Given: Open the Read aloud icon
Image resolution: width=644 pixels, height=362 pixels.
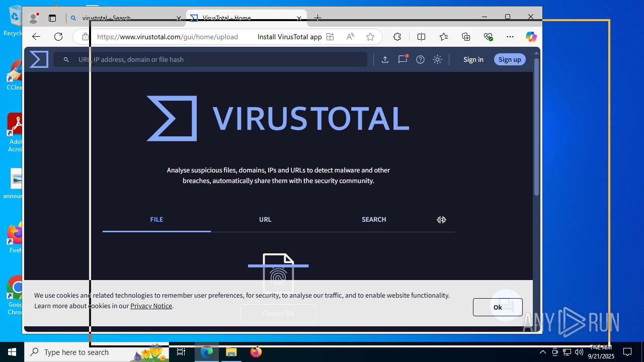Looking at the screenshot, I should [x=350, y=37].
